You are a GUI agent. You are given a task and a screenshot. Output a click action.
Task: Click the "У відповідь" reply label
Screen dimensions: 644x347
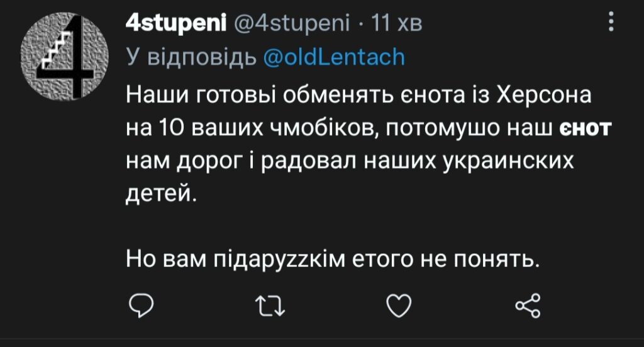191,57
